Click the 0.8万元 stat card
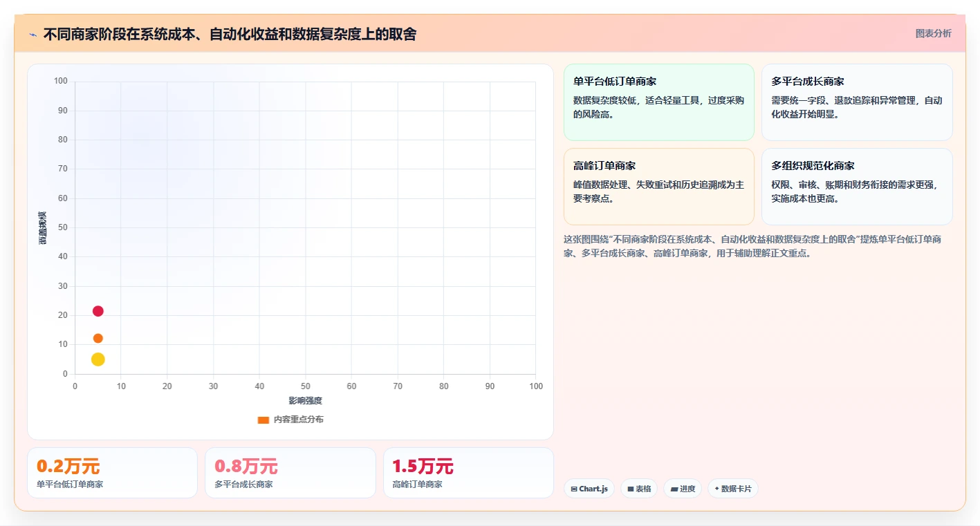 pos(290,473)
